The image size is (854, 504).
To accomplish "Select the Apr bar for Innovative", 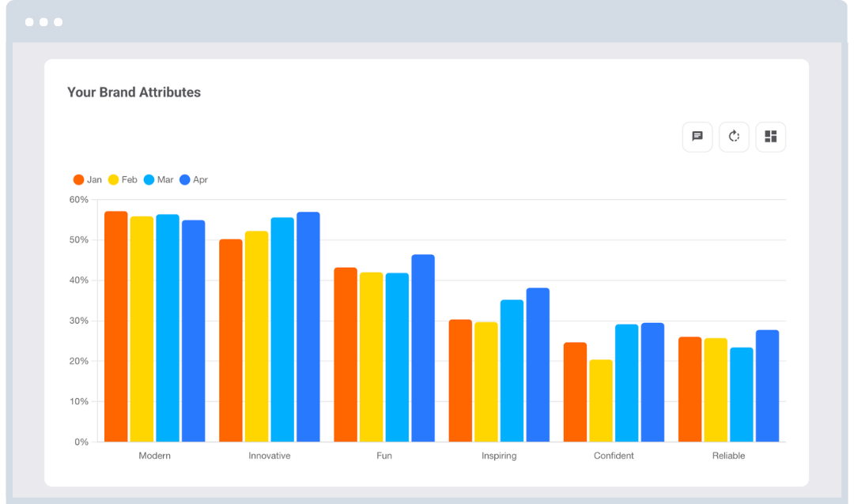I will pyautogui.click(x=308, y=327).
